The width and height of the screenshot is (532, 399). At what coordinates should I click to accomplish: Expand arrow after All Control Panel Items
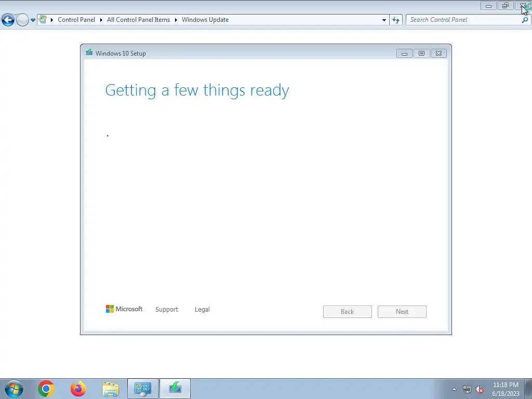click(x=176, y=20)
